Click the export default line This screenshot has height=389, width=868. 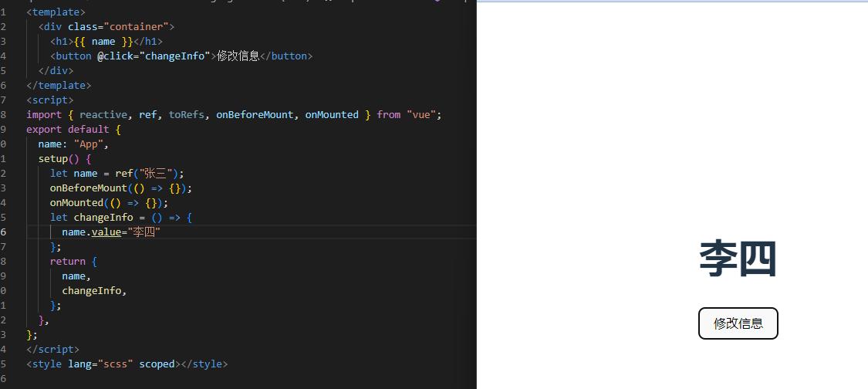click(x=73, y=129)
